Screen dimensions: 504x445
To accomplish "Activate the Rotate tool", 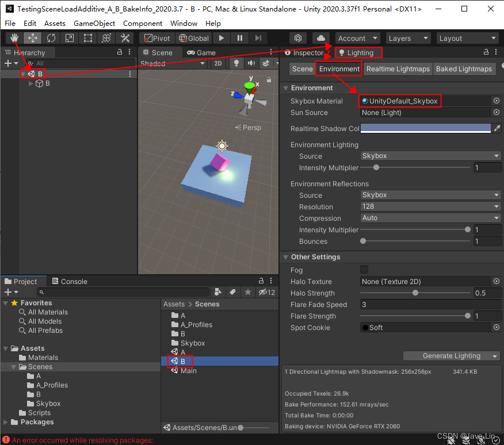I will point(51,38).
